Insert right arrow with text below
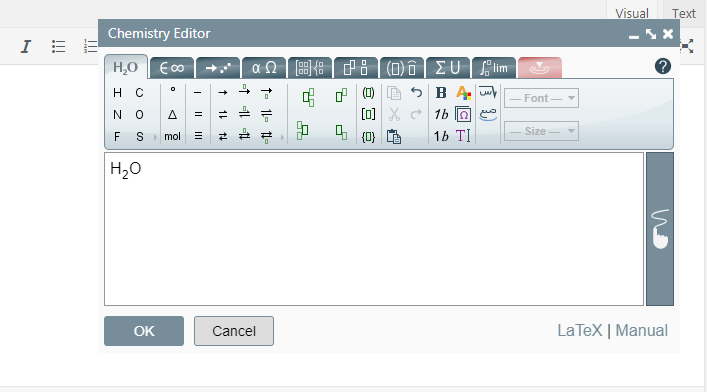The height and width of the screenshot is (392, 707). point(266,93)
